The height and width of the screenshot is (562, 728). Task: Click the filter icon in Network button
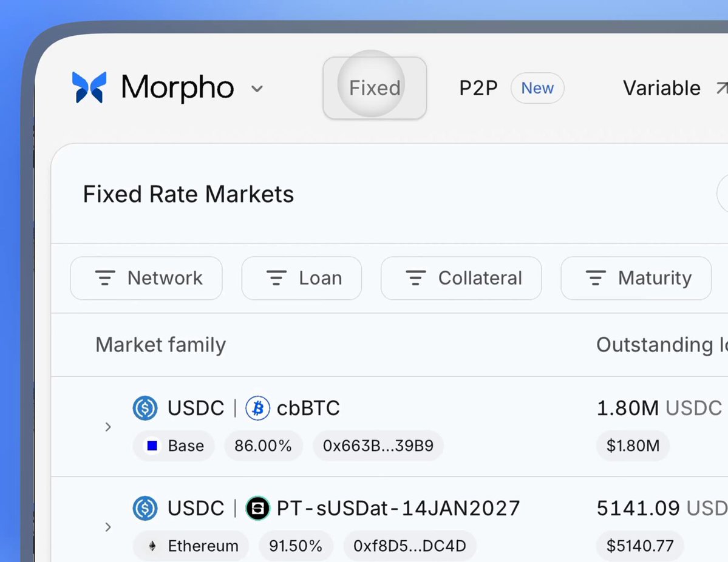tap(105, 278)
